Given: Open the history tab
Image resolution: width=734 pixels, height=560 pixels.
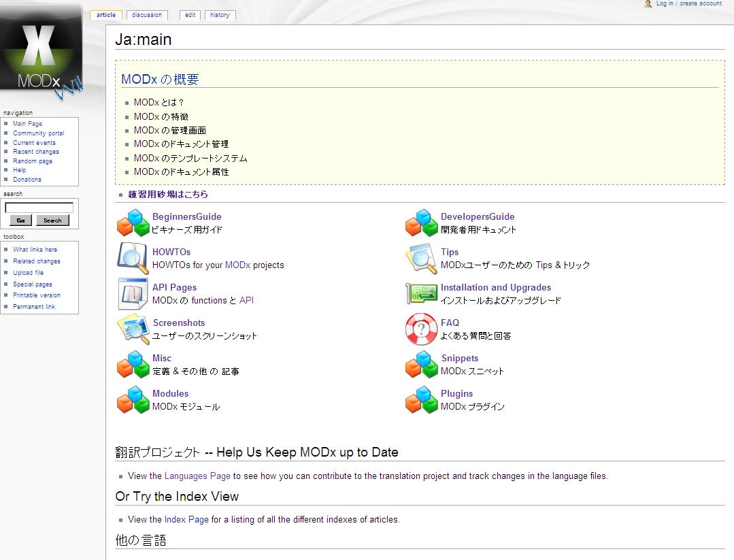Looking at the screenshot, I should tap(220, 15).
